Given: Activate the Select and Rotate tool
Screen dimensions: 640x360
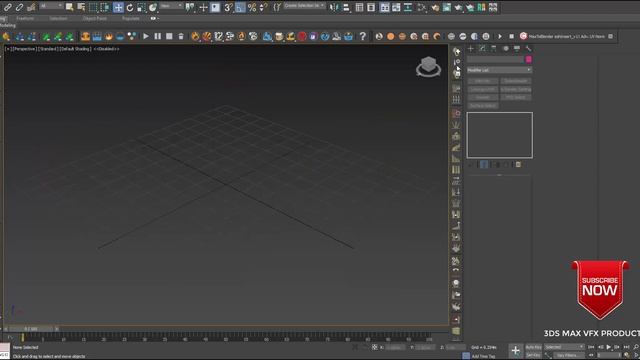Looking at the screenshot, I should (x=130, y=7).
